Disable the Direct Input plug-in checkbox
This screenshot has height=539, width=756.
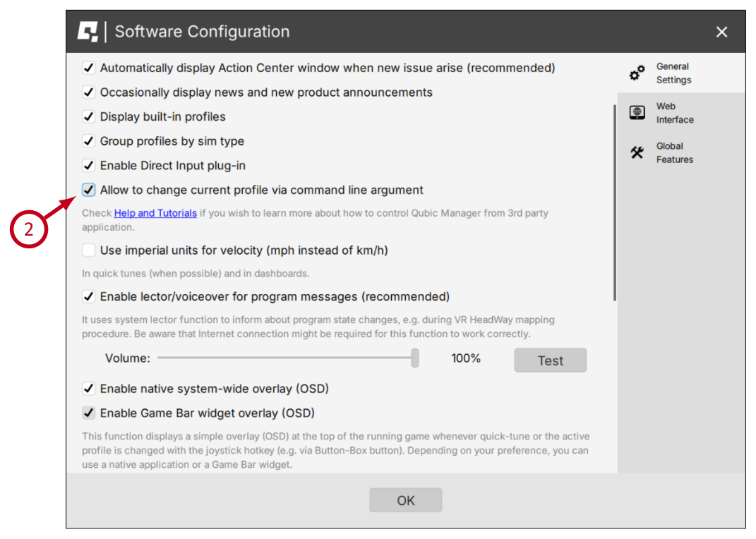[89, 166]
